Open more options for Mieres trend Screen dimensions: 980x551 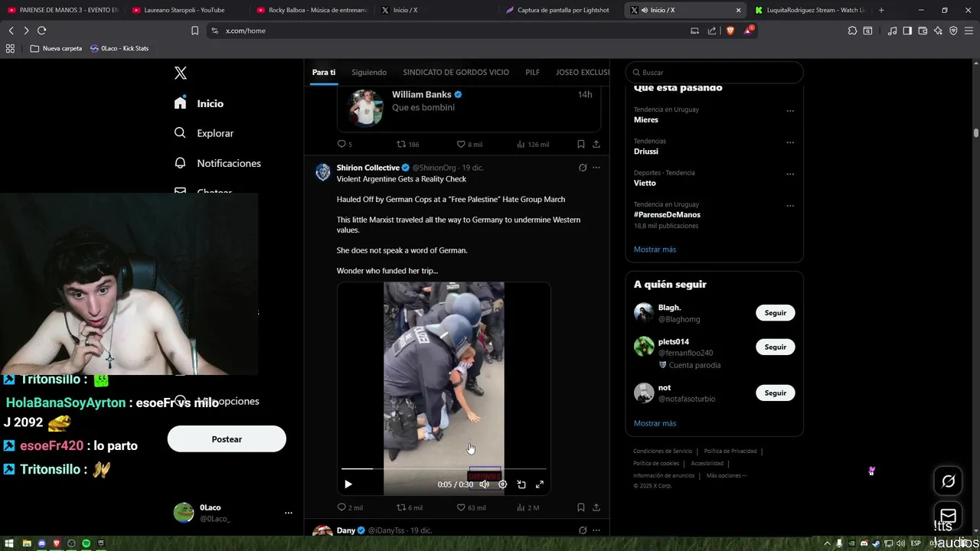coord(790,111)
